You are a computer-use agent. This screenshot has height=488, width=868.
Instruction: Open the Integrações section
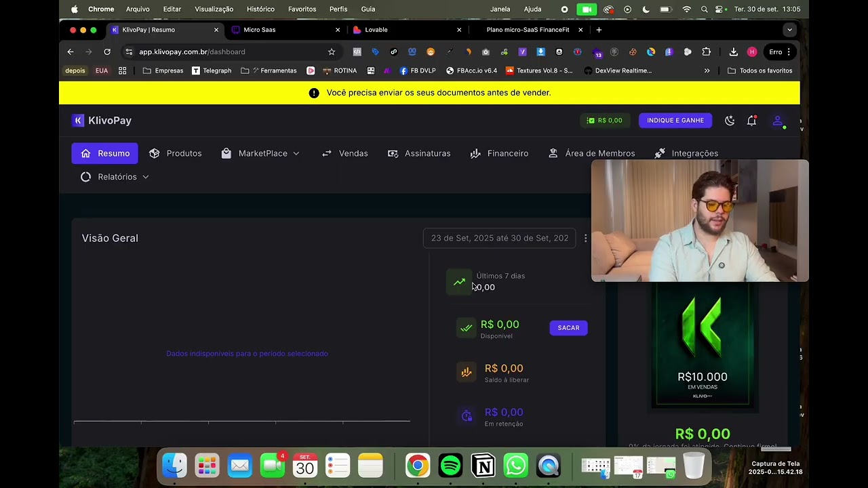click(686, 153)
